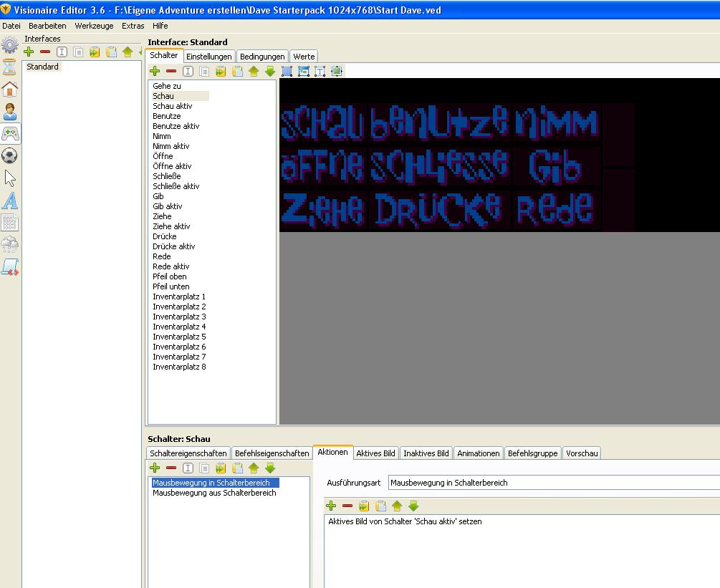Screen dimensions: 720x588
Task: Switch to the Befehlseigenschaften tab
Action: point(272,453)
